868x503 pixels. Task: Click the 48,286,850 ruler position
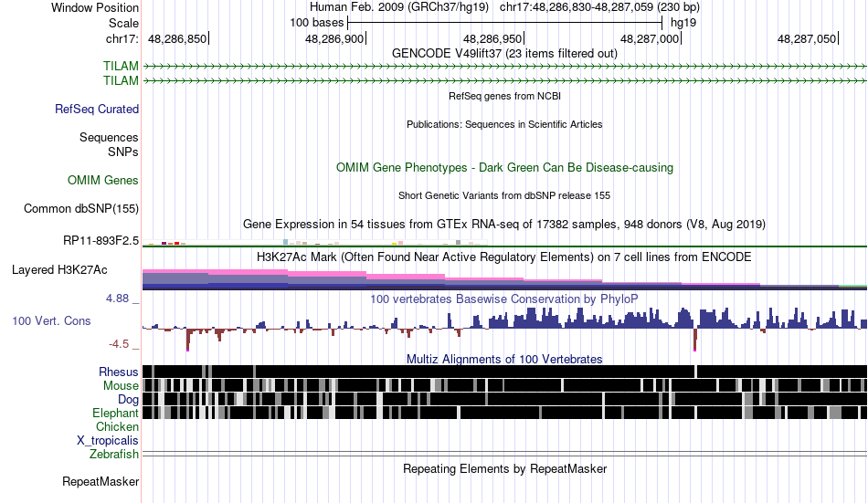click(x=177, y=38)
